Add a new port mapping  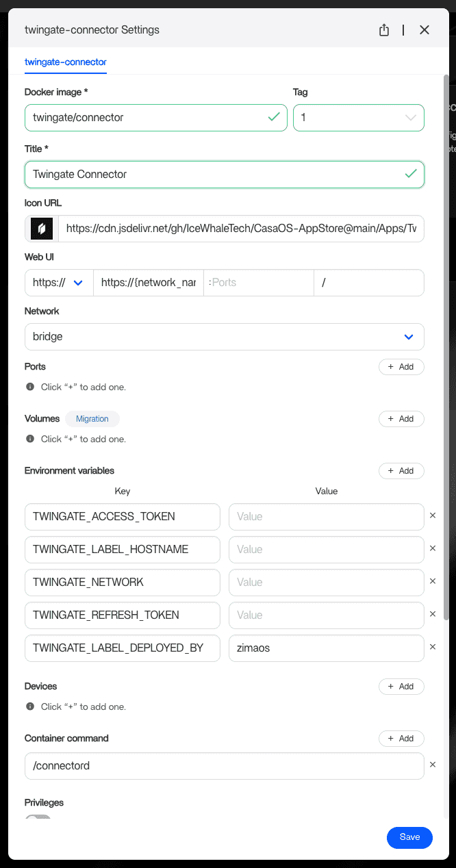click(x=401, y=367)
